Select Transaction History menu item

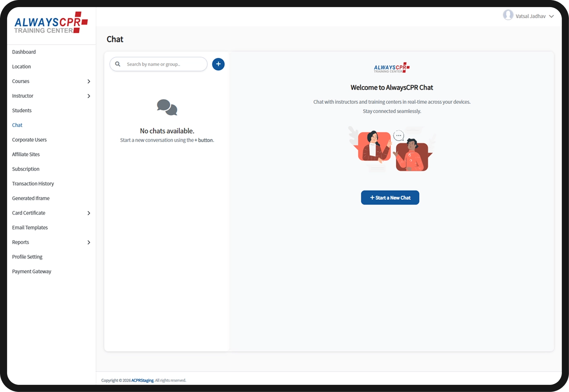click(33, 184)
